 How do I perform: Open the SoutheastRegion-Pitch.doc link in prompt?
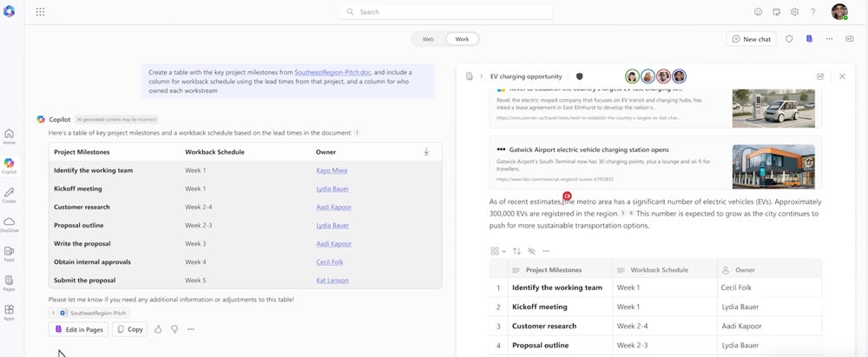pos(332,72)
